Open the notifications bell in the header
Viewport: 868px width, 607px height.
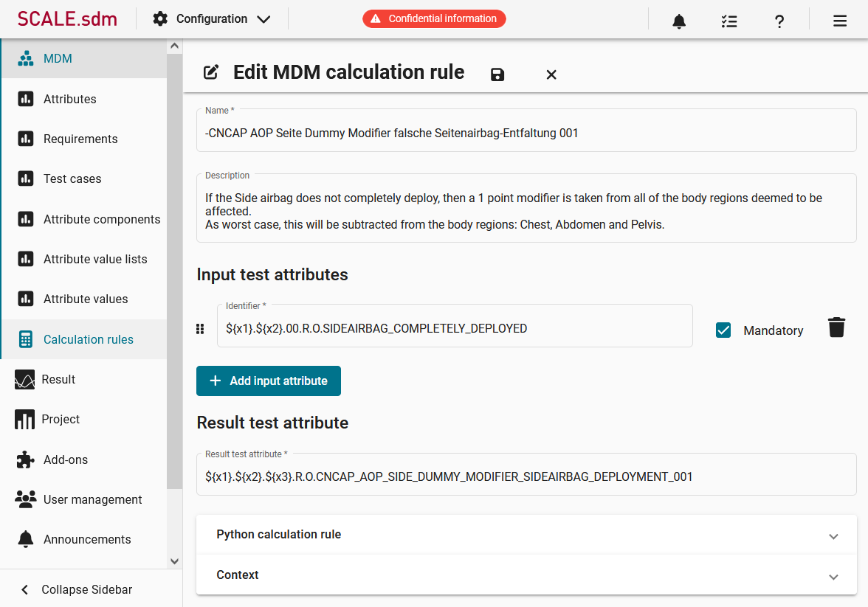pos(679,21)
